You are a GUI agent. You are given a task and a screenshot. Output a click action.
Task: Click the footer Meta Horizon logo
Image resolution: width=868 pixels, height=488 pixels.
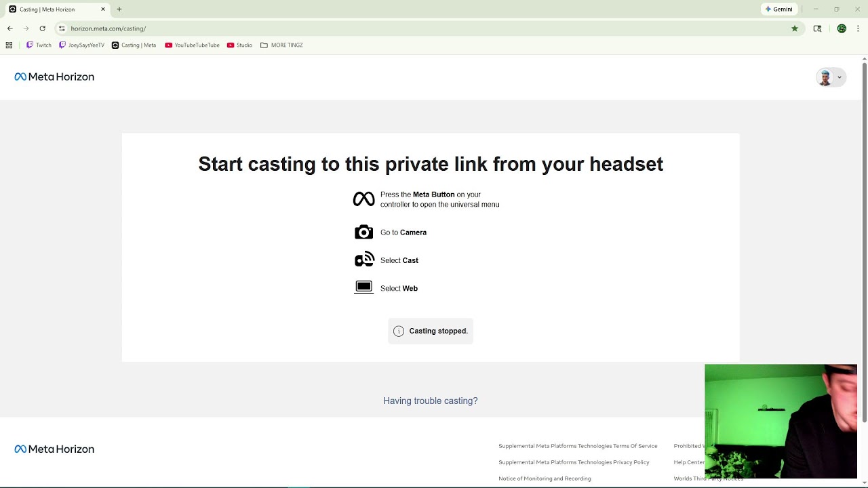click(x=54, y=449)
